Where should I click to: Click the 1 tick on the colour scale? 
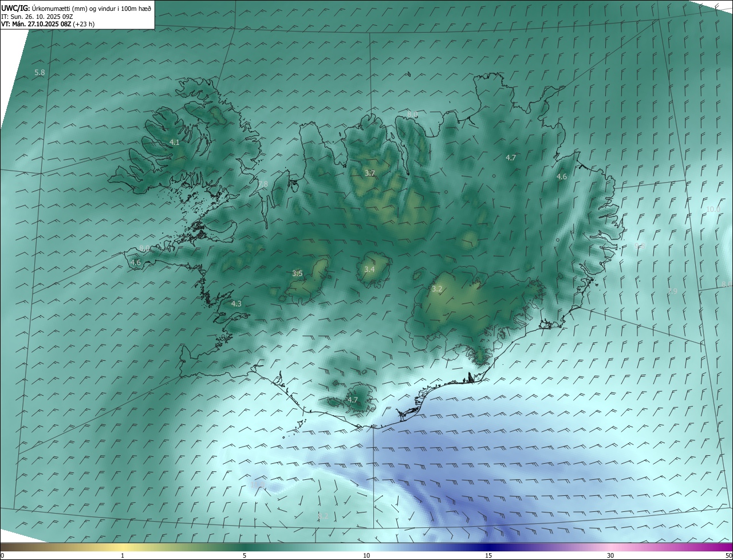[123, 556]
